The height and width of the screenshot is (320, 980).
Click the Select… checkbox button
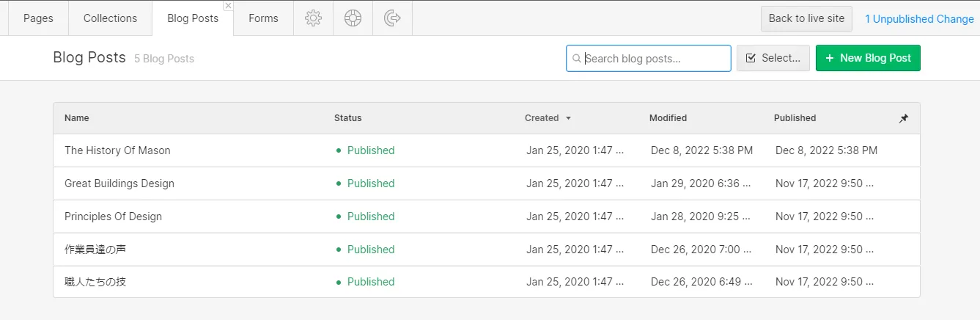click(773, 59)
